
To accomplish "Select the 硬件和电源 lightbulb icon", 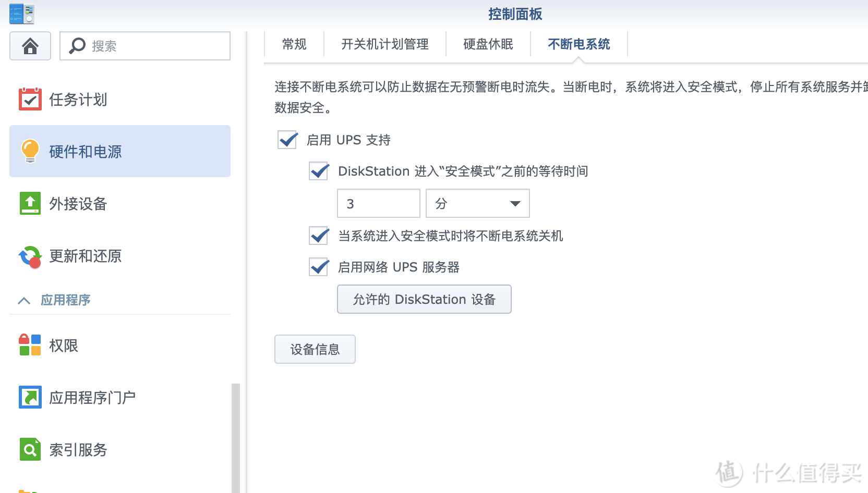I will coord(30,151).
